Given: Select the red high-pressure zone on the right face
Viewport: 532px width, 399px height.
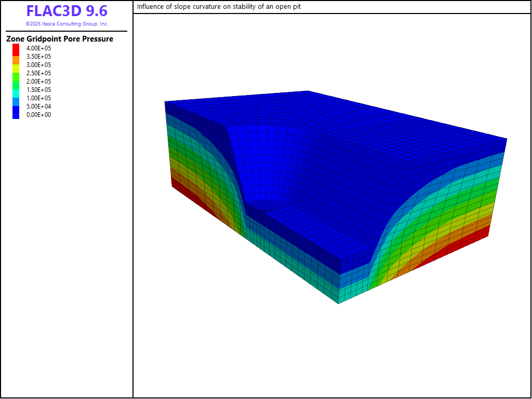Looking at the screenshot, I should [x=457, y=243].
